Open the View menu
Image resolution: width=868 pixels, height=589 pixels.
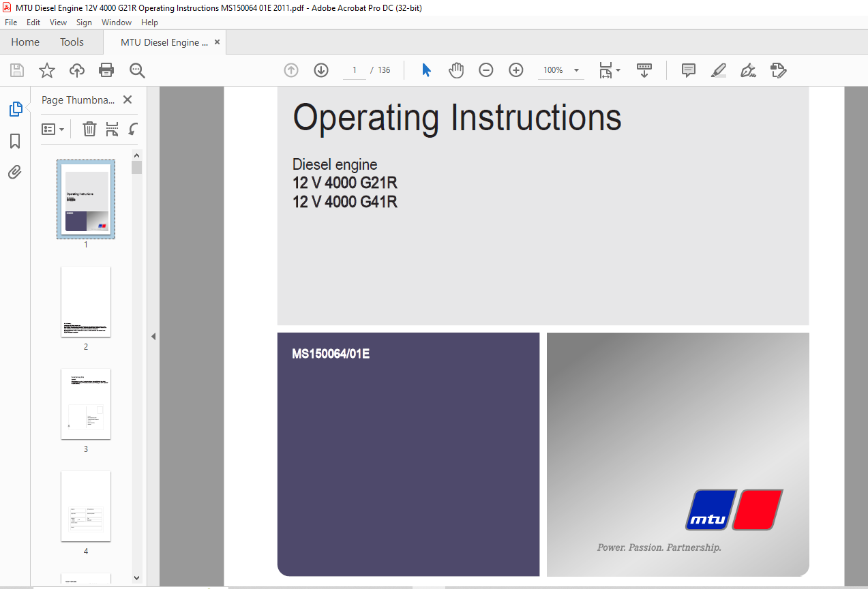(59, 22)
